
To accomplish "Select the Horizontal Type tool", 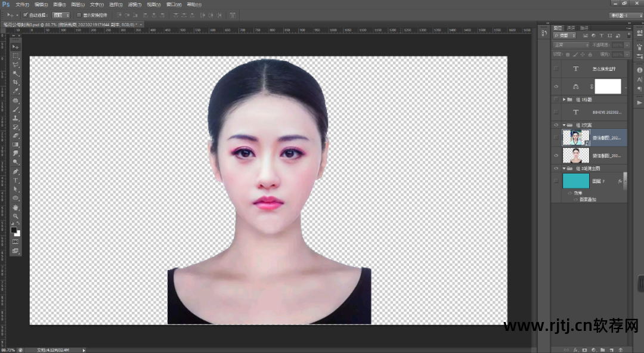I will point(16,180).
